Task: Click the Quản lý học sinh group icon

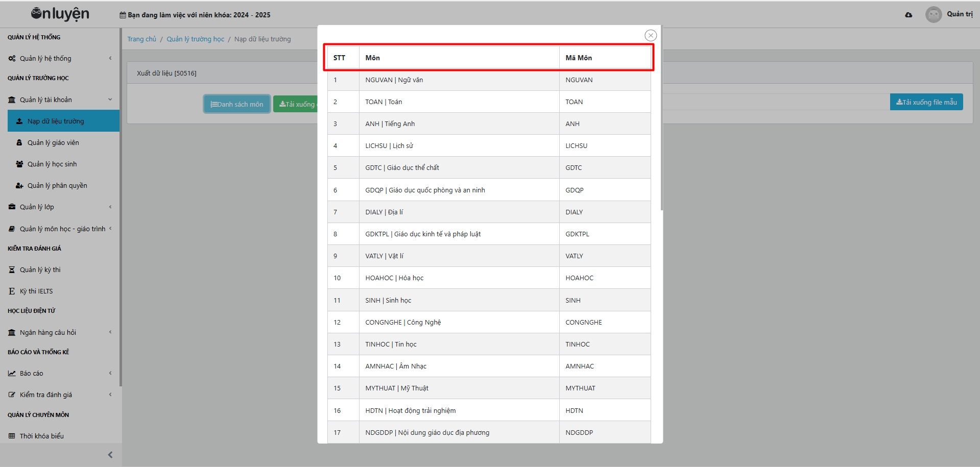Action: point(19,164)
